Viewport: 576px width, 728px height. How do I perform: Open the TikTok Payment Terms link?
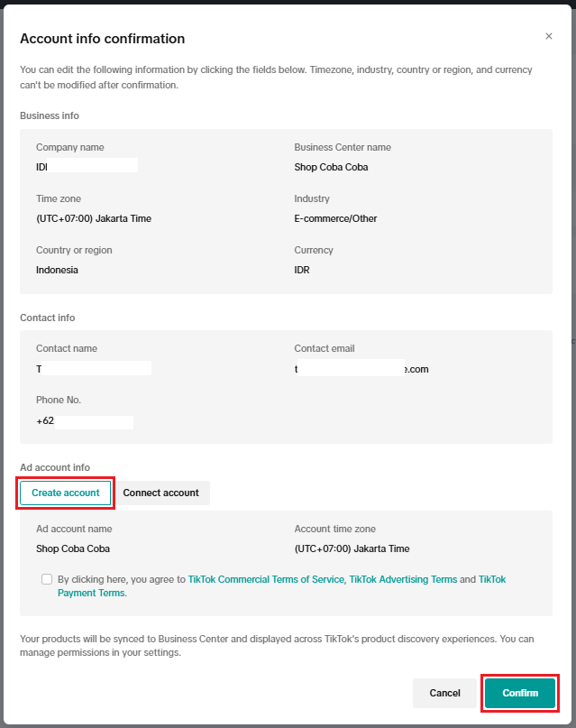[92, 594]
